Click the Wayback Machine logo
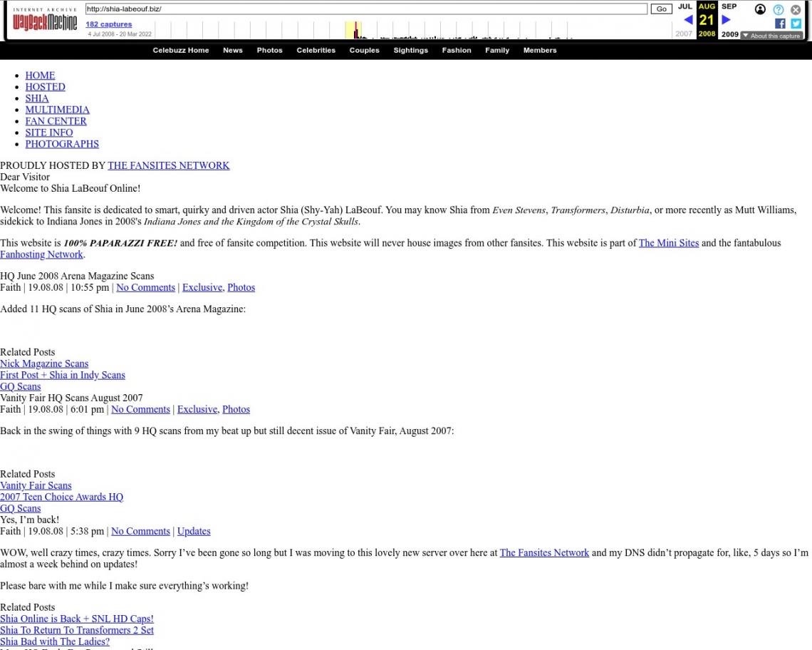 pyautogui.click(x=45, y=20)
